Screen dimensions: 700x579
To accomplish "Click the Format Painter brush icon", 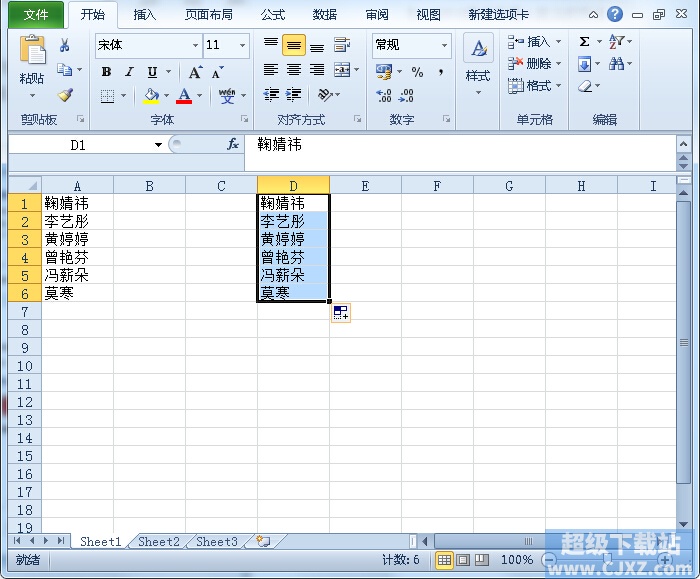I will tap(65, 96).
